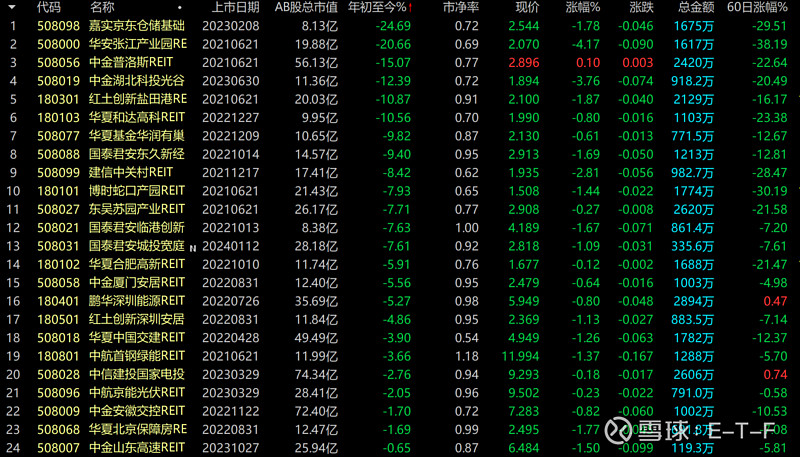Select row 鹏华深圳能源REIT
Screen dimensions: 800x457
pyautogui.click(x=400, y=301)
